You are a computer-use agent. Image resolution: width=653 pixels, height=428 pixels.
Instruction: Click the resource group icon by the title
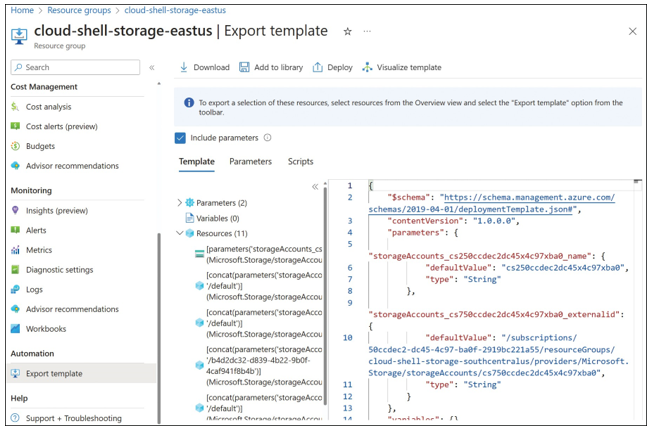tap(19, 36)
